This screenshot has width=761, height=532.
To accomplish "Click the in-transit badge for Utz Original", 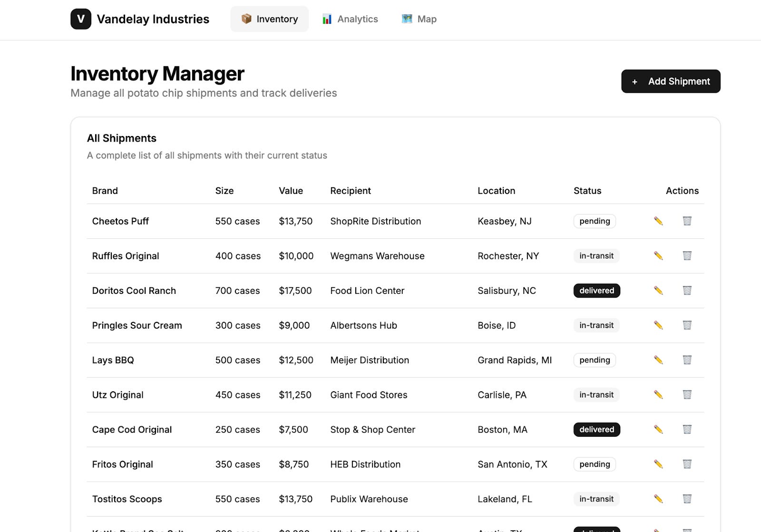I will point(596,395).
